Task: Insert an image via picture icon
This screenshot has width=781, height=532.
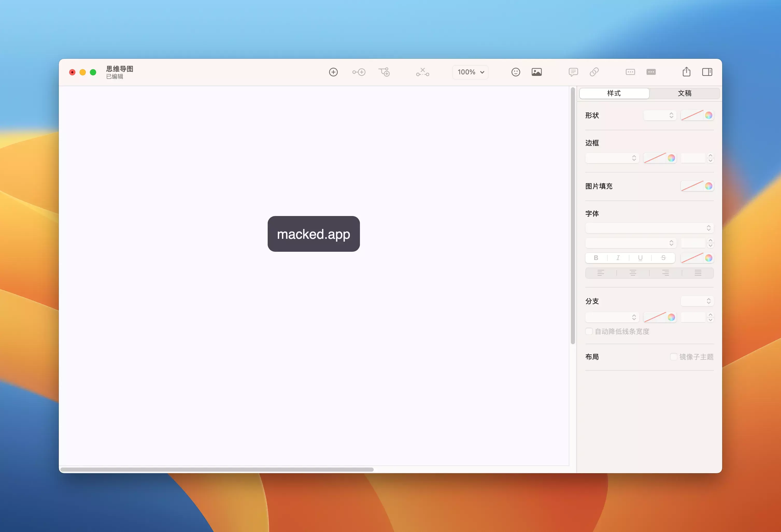Action: (536, 72)
